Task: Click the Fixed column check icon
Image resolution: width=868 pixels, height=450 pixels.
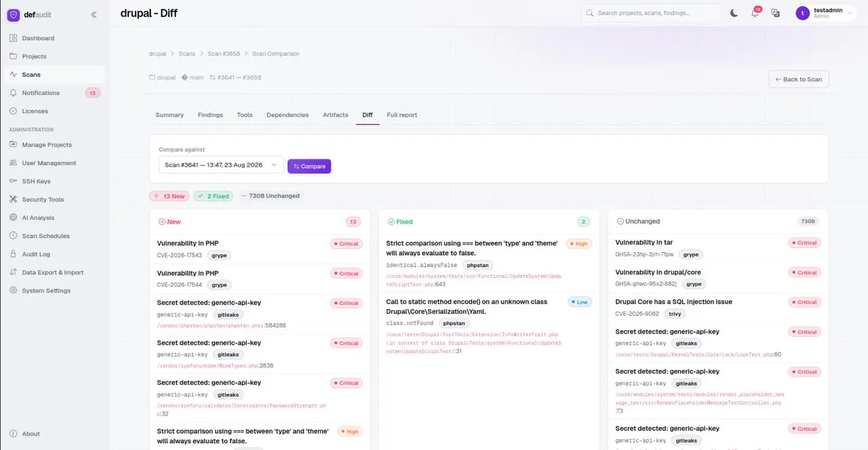Action: point(391,222)
